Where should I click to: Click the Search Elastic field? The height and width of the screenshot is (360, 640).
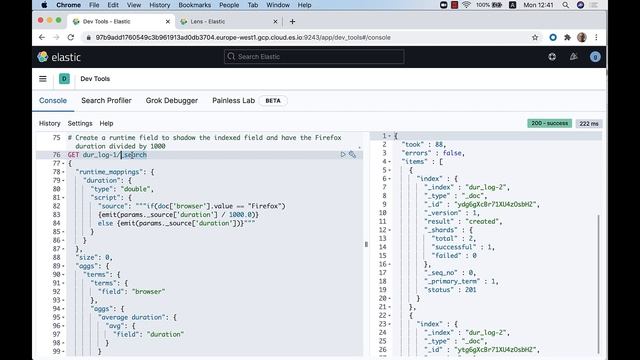coord(314,57)
